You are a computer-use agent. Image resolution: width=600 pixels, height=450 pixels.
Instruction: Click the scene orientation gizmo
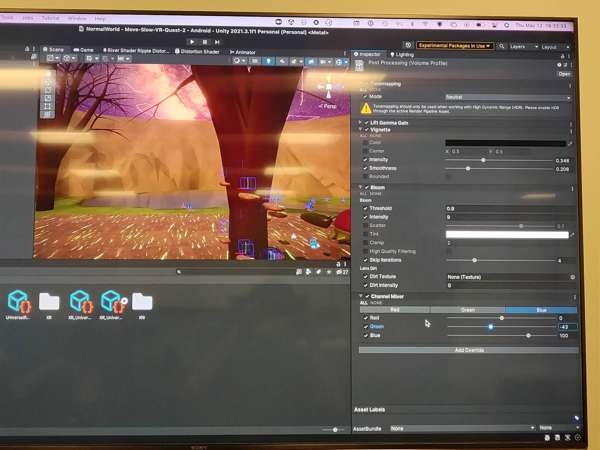[x=326, y=89]
